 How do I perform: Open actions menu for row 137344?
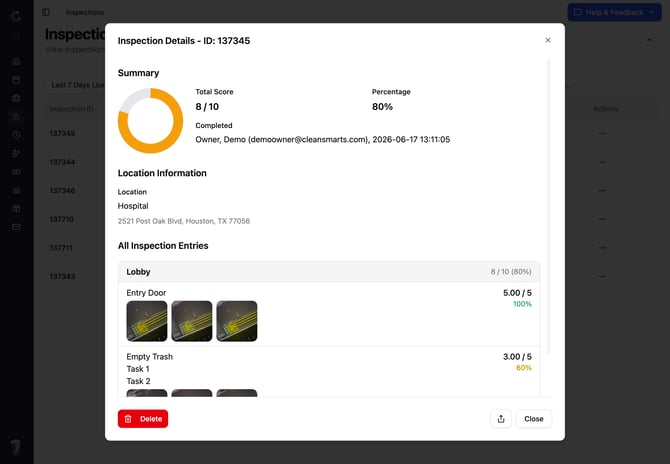pyautogui.click(x=602, y=162)
